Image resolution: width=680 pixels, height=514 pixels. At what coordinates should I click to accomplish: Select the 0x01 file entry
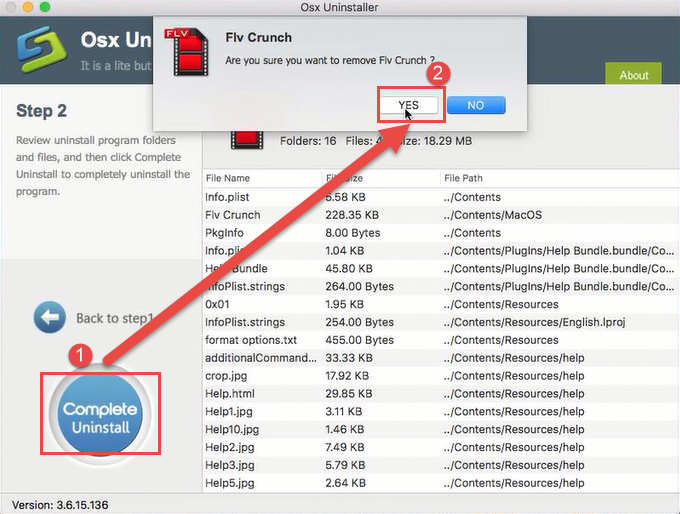coord(219,304)
